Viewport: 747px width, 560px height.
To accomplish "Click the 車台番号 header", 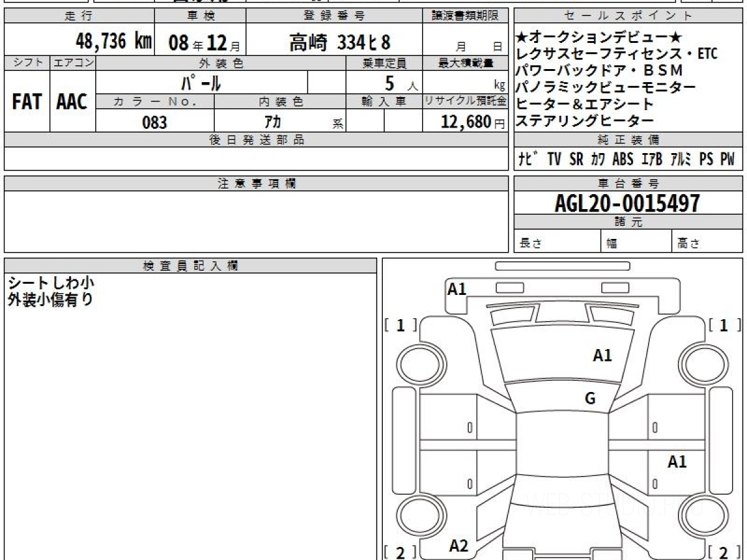I will coord(629,184).
